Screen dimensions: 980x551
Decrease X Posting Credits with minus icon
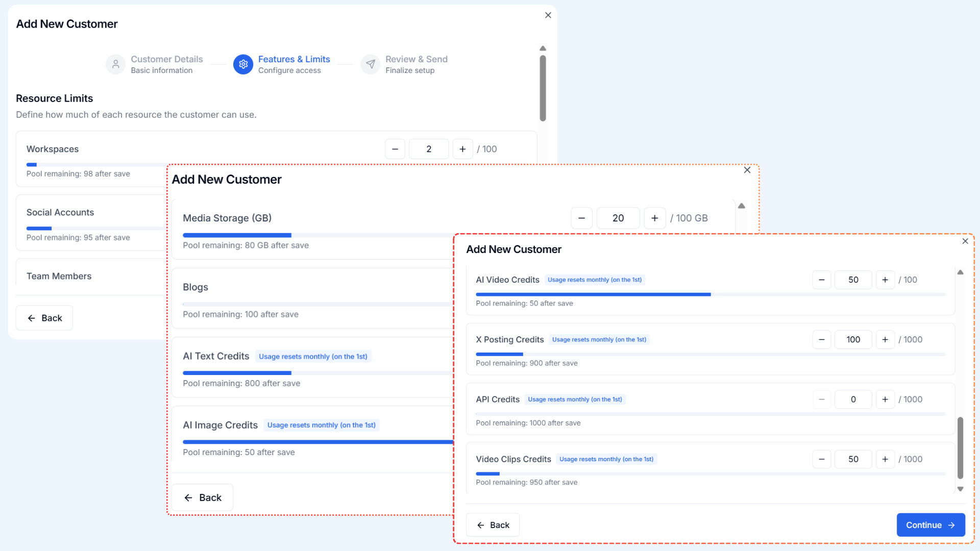(822, 339)
